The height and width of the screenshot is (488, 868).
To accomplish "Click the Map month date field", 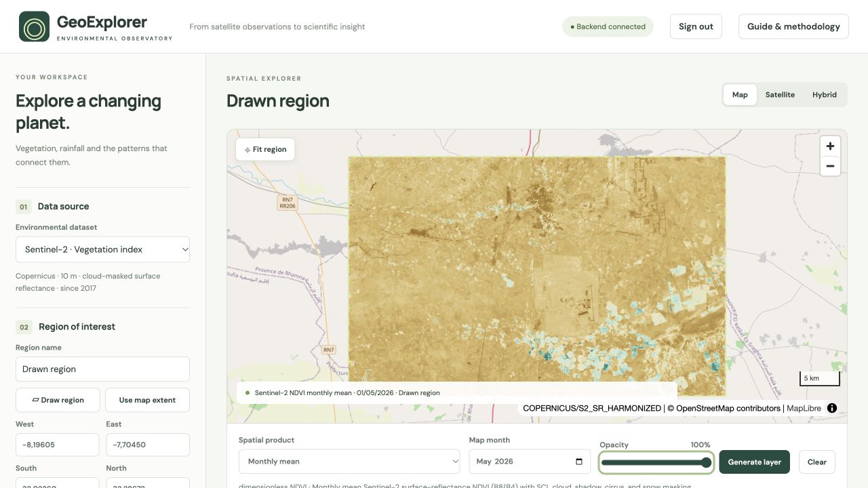I will [529, 462].
